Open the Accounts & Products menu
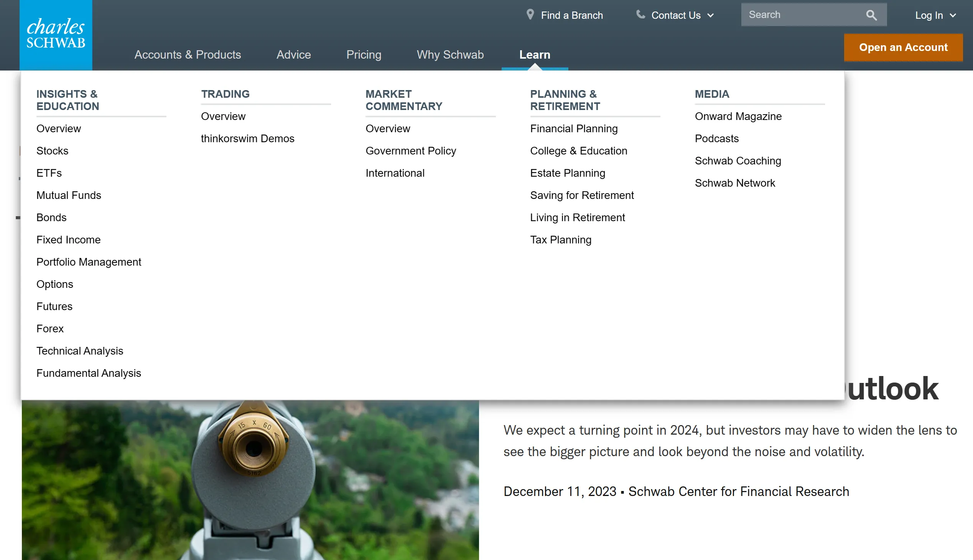 (x=188, y=54)
